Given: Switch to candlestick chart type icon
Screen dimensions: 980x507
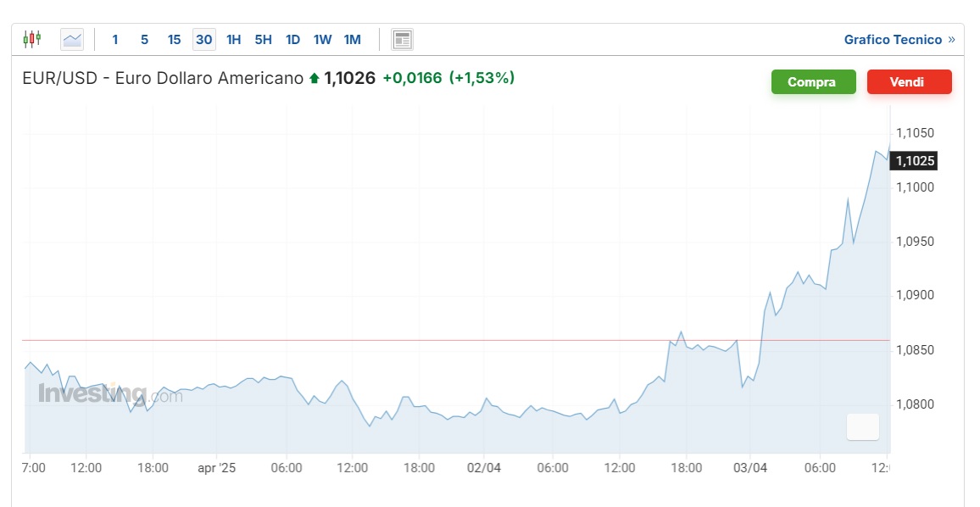Looking at the screenshot, I should [32, 39].
